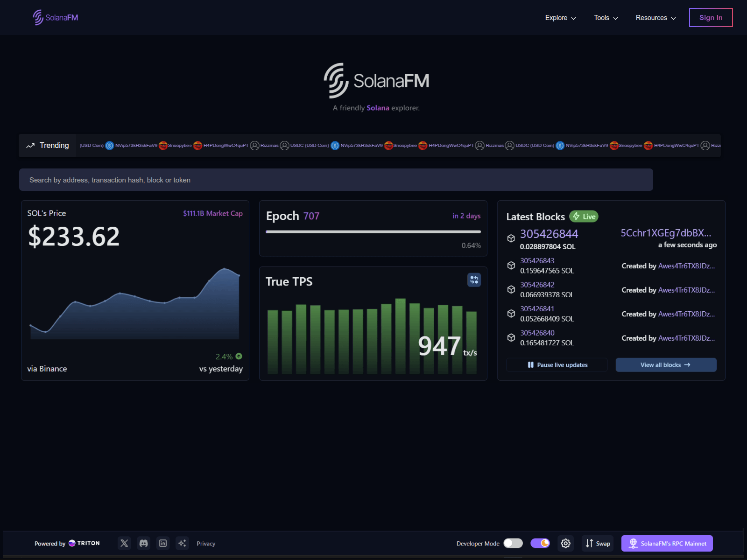Open block 305426842
Viewport: 747px width, 560px height.
click(x=537, y=285)
